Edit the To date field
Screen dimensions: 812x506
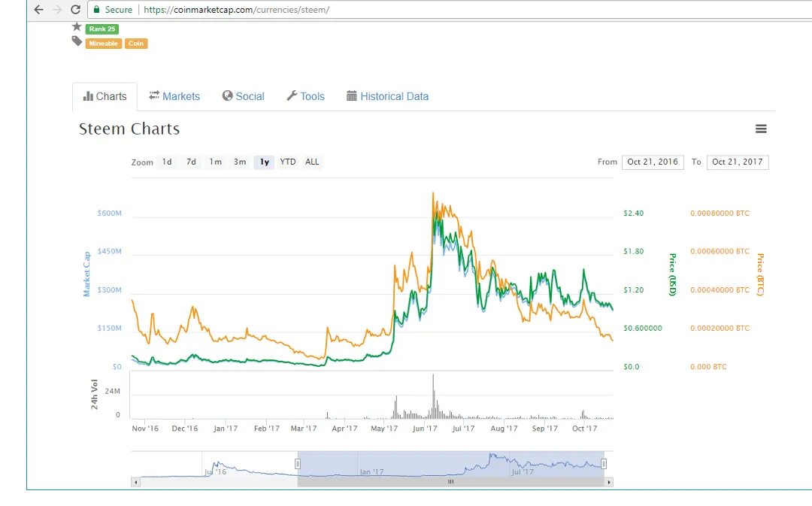(738, 162)
